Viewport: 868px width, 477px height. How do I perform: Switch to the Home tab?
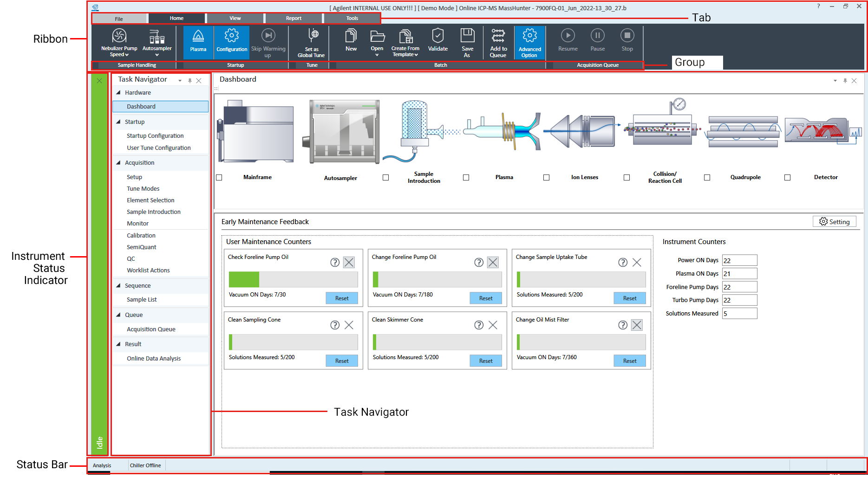[x=176, y=19]
